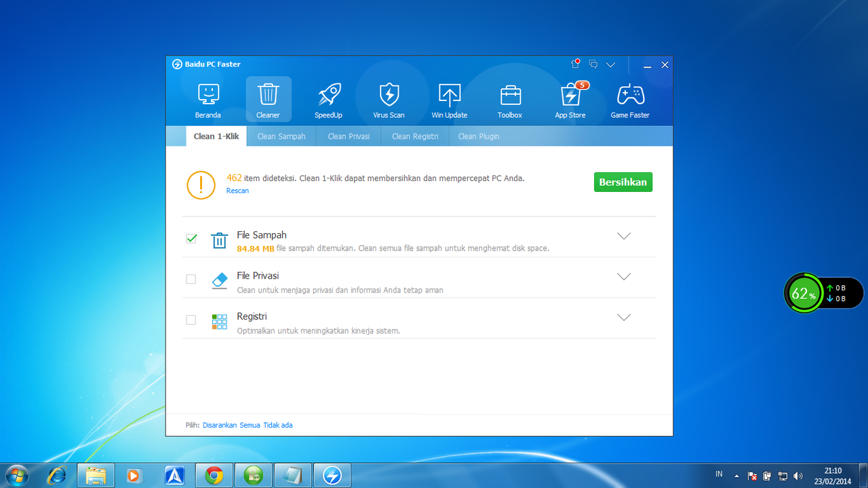Open the title bar dropdown menu arrow
Screen dimensions: 868x488
point(611,65)
